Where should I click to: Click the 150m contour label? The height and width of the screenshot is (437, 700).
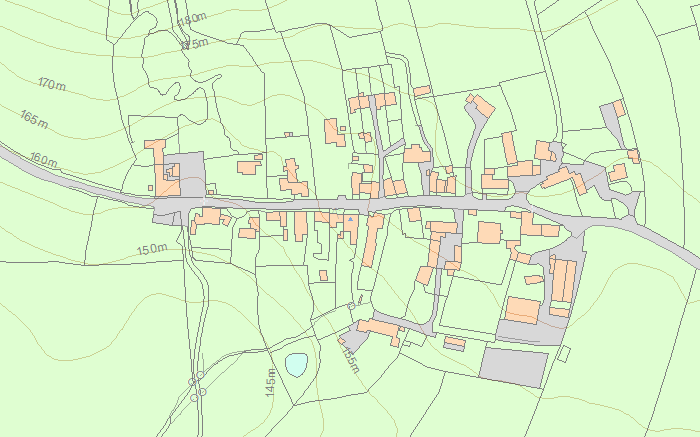(152, 249)
